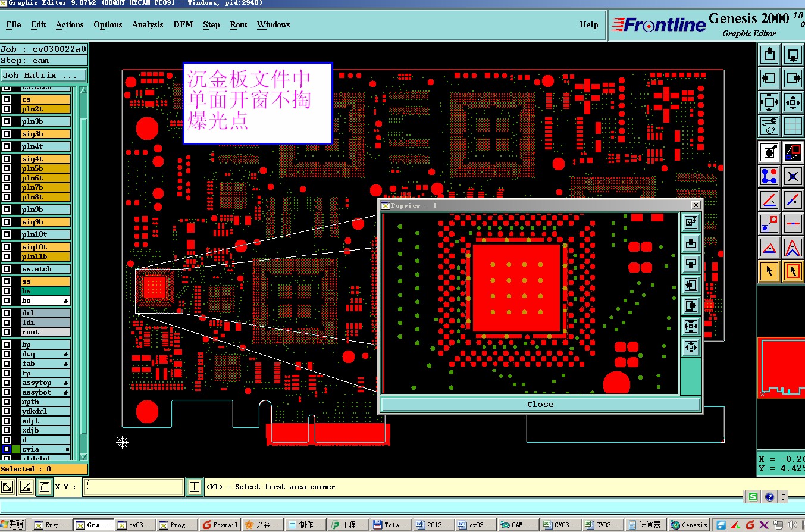The image size is (805, 532).
Task: Click the popview pan down icon
Action: [691, 264]
